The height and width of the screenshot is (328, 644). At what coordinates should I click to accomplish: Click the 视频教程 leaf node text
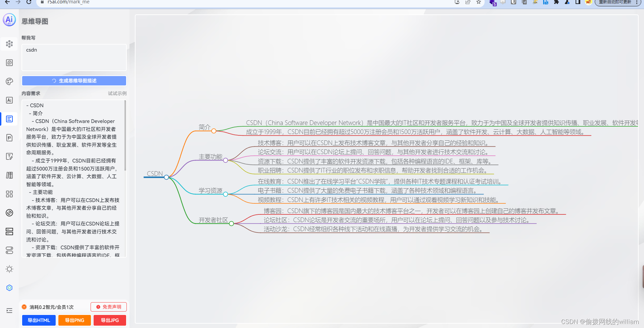pyautogui.click(x=379, y=200)
